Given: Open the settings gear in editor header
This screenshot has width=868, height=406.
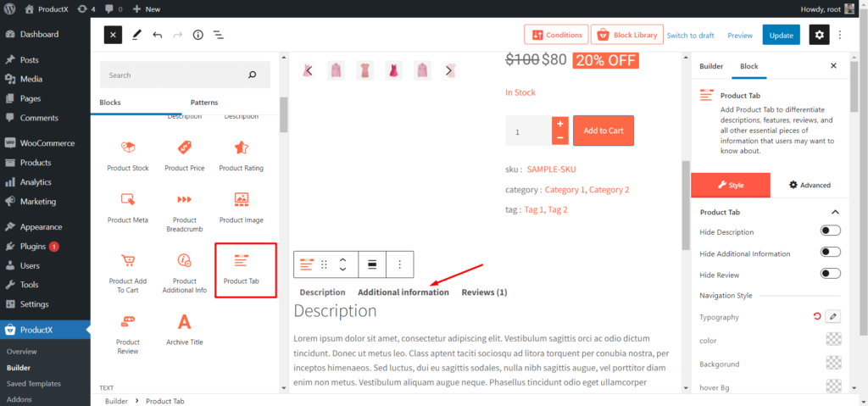Looking at the screenshot, I should click(x=820, y=35).
